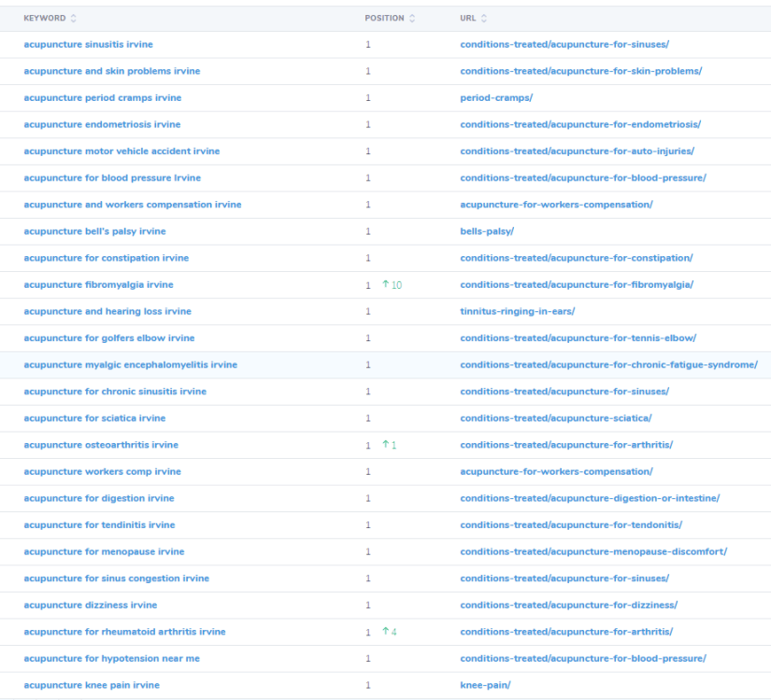Open keyword 'acupuncture motor vehicle accident irvine'
This screenshot has width=771, height=700.
121,150
